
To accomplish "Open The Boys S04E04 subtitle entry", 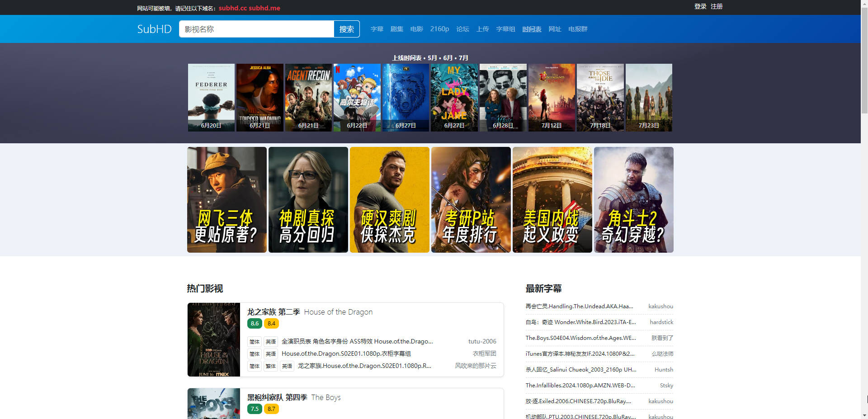I will [580, 338].
